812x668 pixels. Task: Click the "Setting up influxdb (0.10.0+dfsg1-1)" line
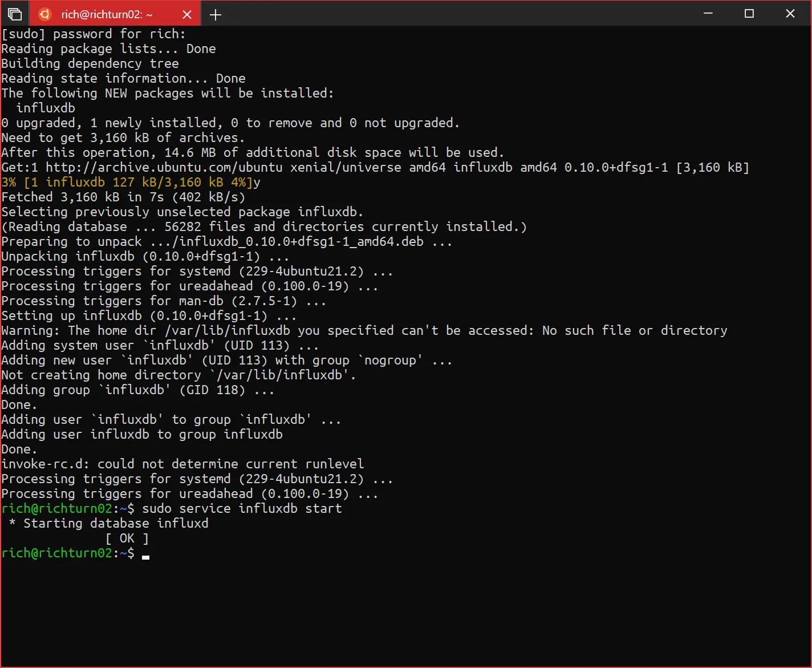point(149,316)
